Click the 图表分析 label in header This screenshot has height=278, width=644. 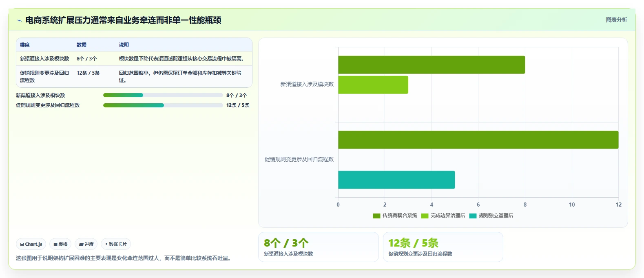(616, 20)
